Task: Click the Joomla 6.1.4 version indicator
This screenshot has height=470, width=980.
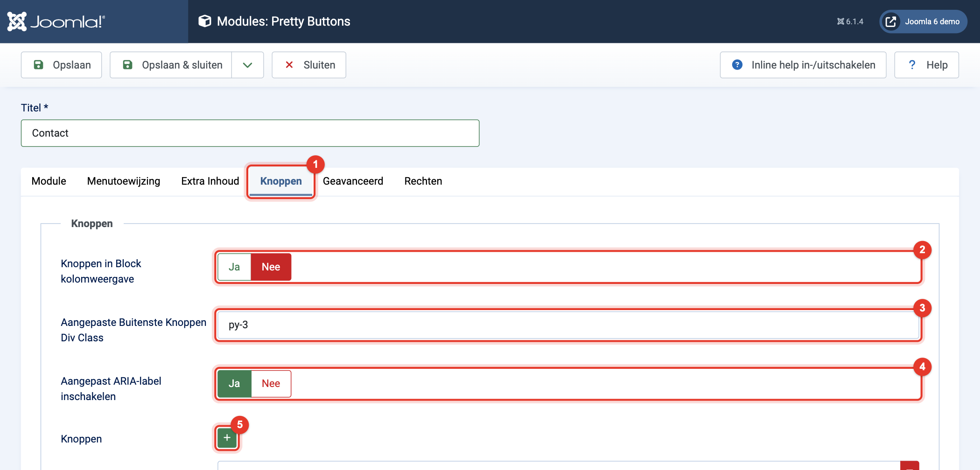Action: point(850,21)
